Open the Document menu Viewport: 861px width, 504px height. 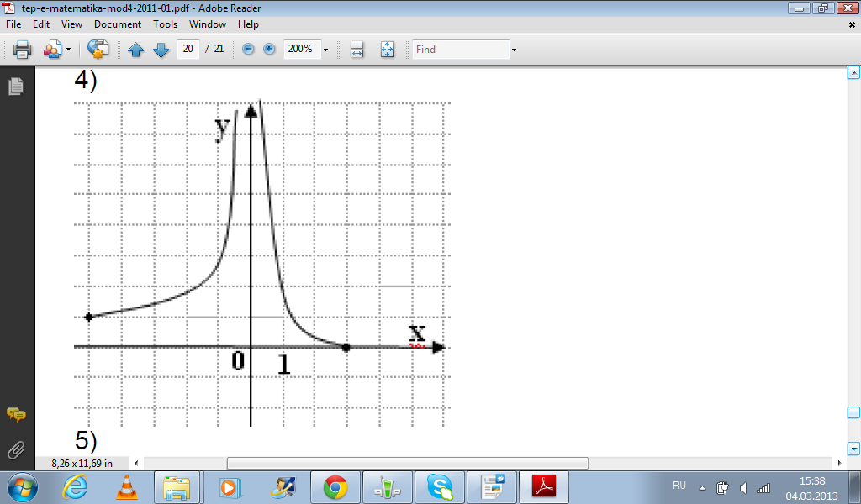point(118,24)
